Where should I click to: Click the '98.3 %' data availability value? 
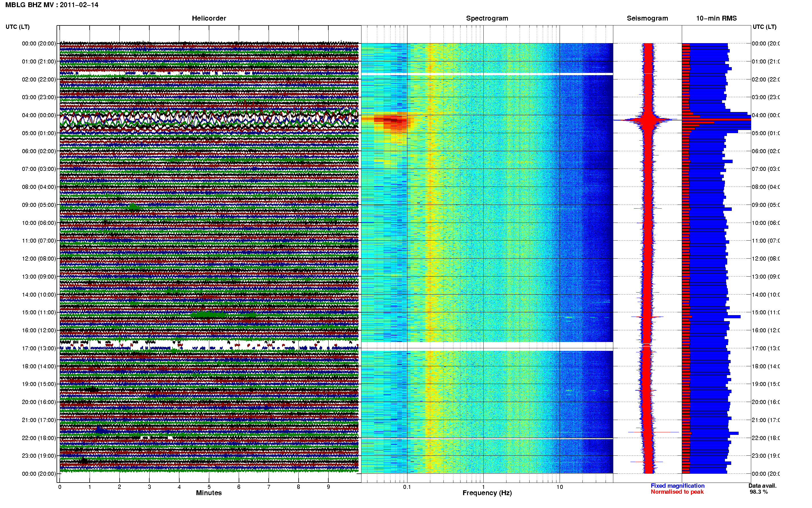click(x=759, y=492)
